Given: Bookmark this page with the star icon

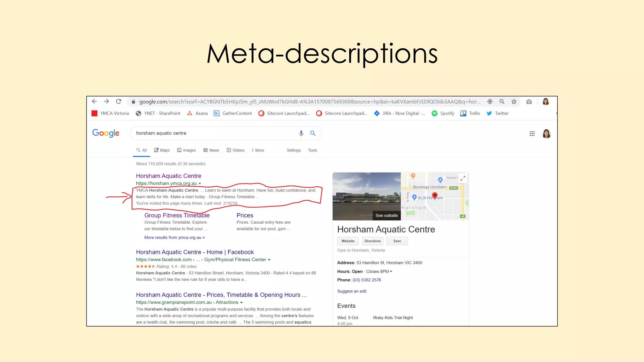Looking at the screenshot, I should 514,101.
